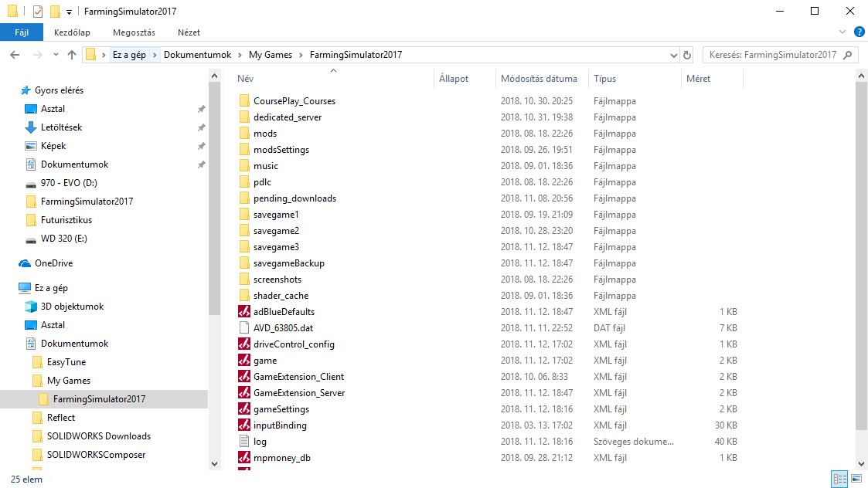
Task: Open the recent locations dropdown
Action: click(56, 55)
